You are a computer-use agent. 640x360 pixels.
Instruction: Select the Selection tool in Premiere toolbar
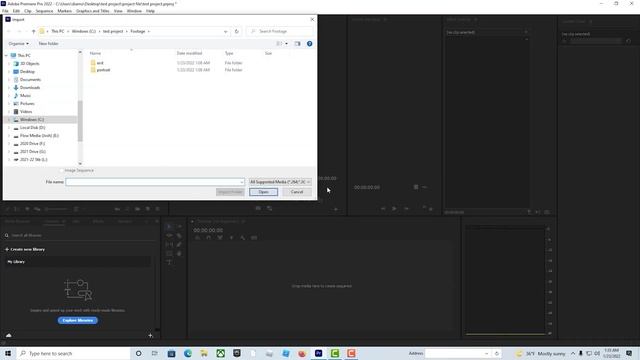[169, 227]
